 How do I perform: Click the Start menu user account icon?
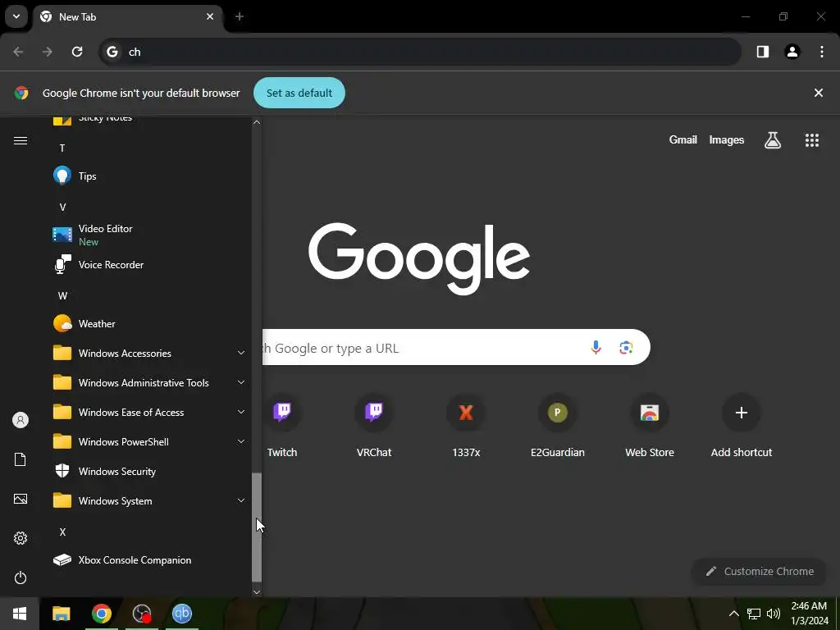pos(21,420)
